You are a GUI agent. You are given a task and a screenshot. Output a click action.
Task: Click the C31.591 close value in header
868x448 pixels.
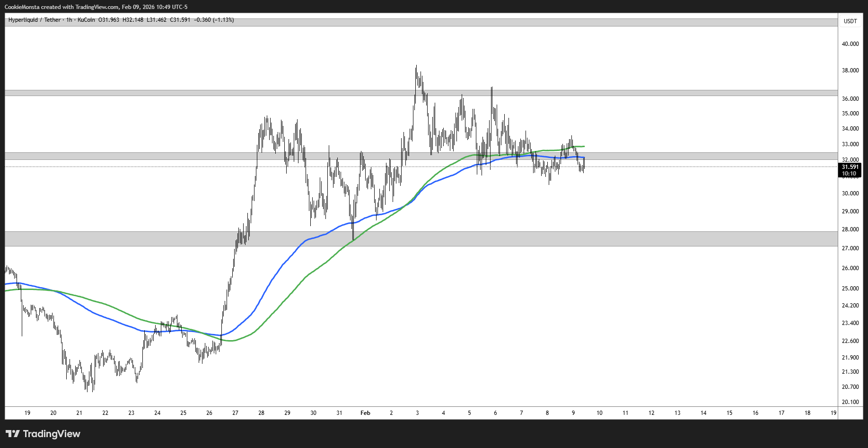(180, 20)
